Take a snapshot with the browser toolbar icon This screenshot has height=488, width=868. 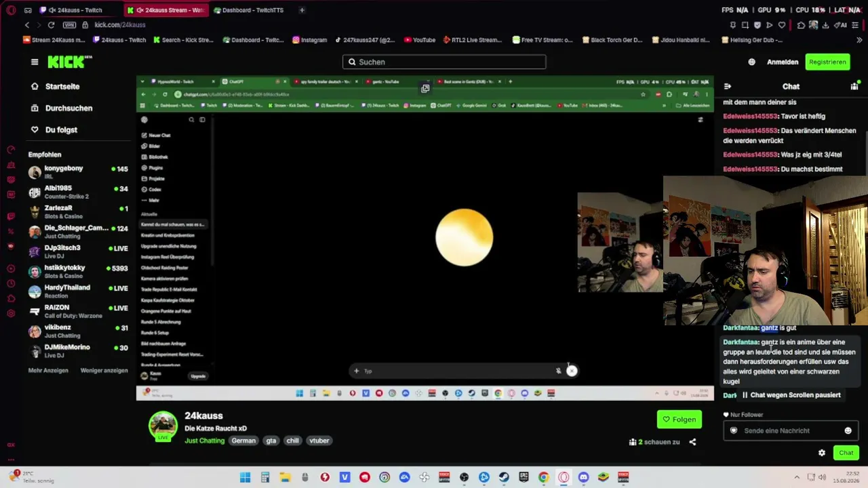[x=745, y=25]
